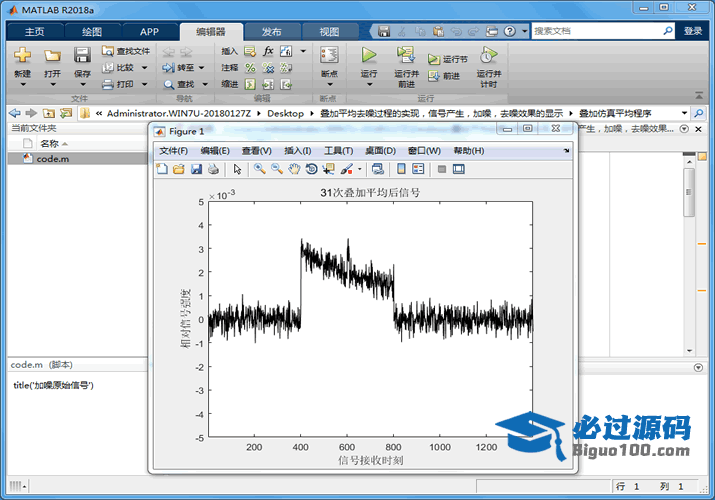This screenshot has width=715, height=500.
Task: Click the Insert Colorbar icon
Action: click(x=401, y=169)
